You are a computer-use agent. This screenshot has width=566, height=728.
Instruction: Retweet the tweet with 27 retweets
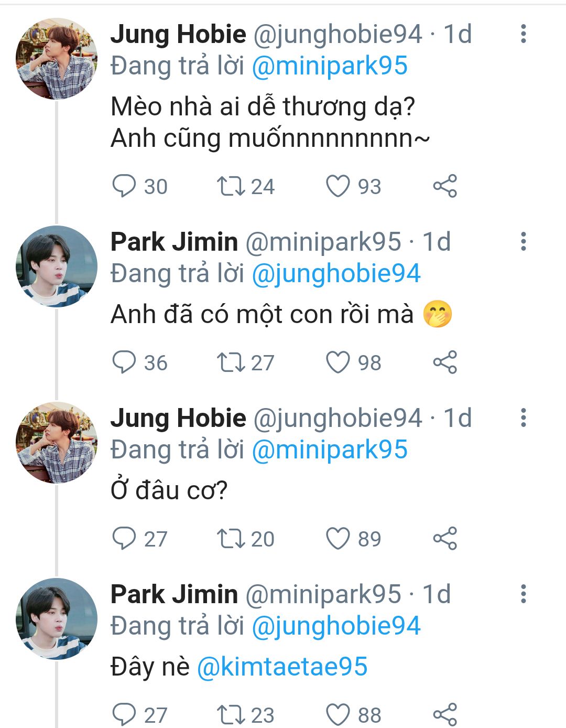[x=231, y=362]
